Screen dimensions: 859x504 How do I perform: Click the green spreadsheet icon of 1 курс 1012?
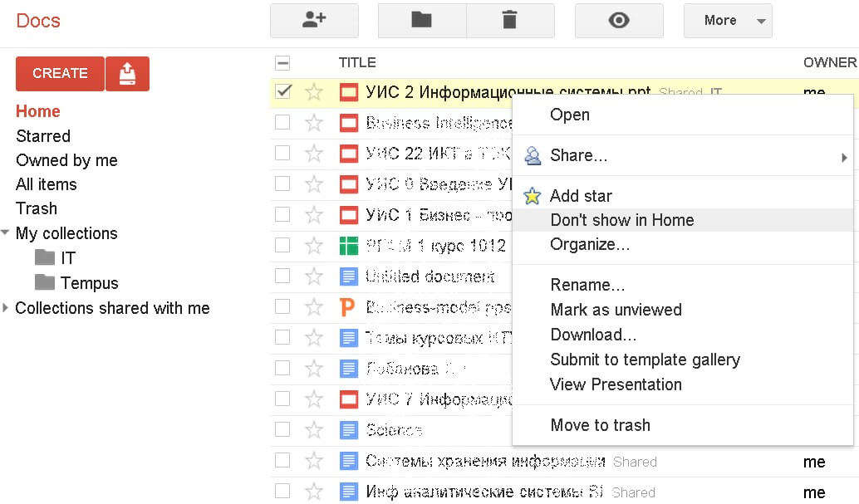point(348,246)
